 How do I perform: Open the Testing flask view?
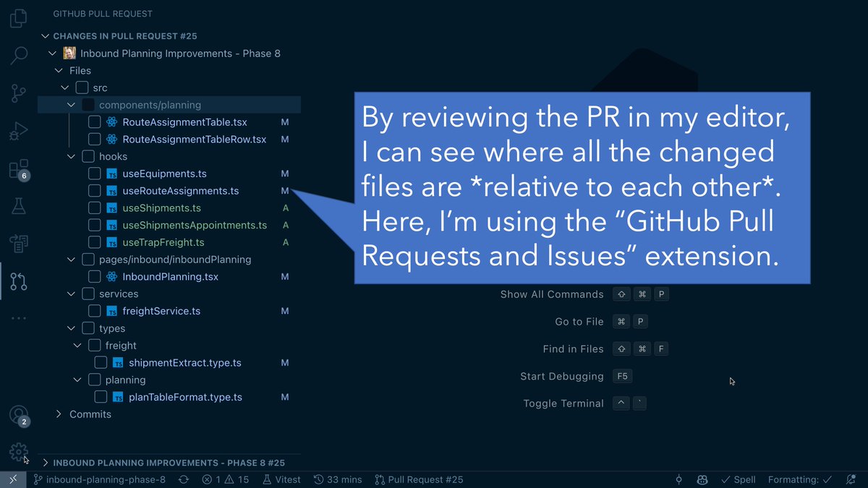19,207
